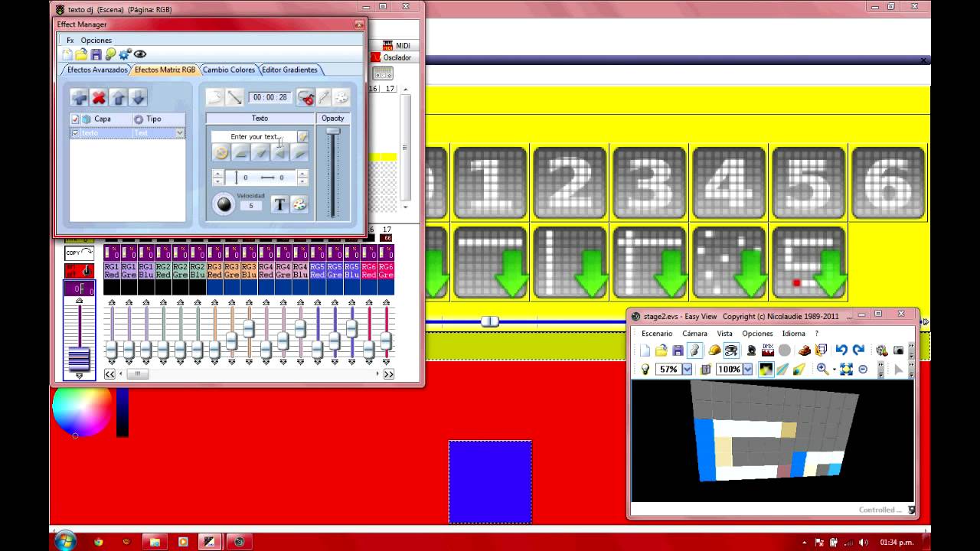Open the font settings T button

(x=279, y=204)
